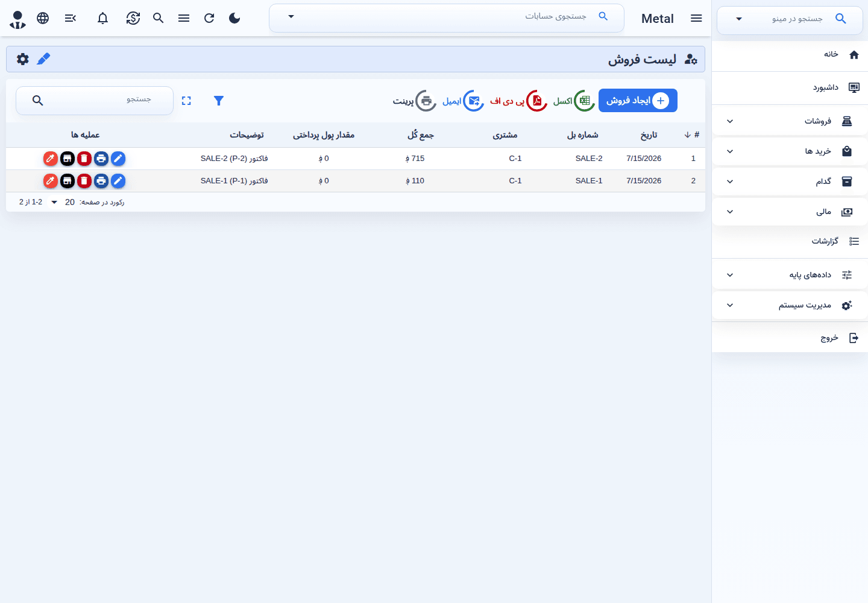This screenshot has width=868, height=603.
Task: Refresh the page with the reload icon
Action: [209, 18]
